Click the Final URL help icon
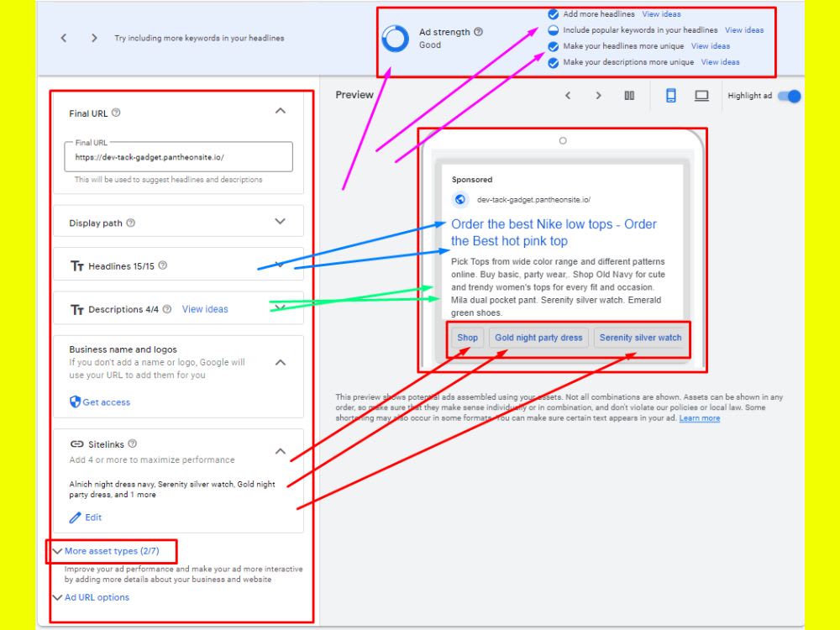The image size is (840, 630). (116, 113)
